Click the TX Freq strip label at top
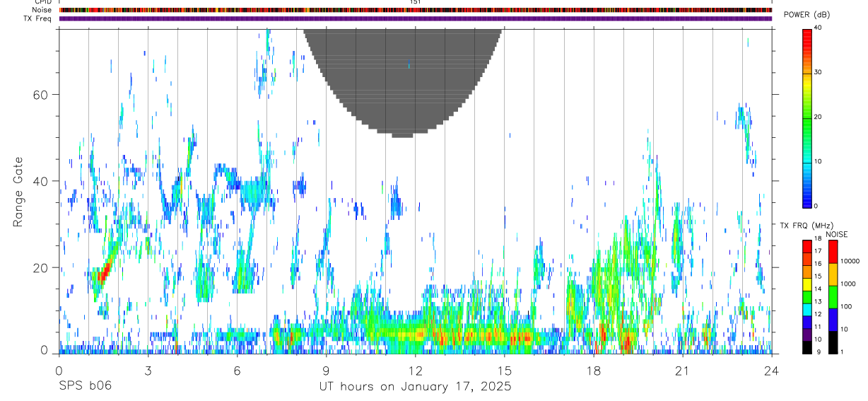This screenshot has width=868, height=401. click(x=37, y=18)
